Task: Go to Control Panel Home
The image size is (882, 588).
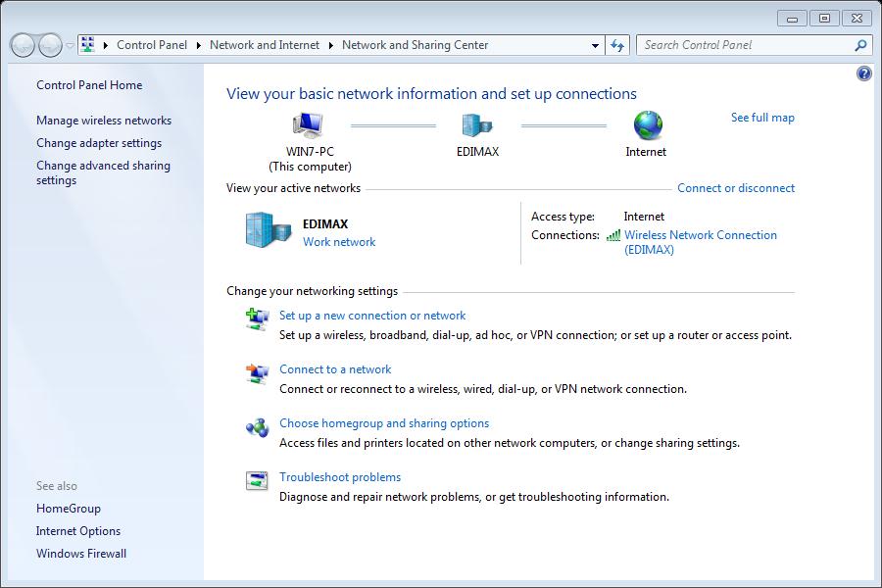Action: pos(89,85)
